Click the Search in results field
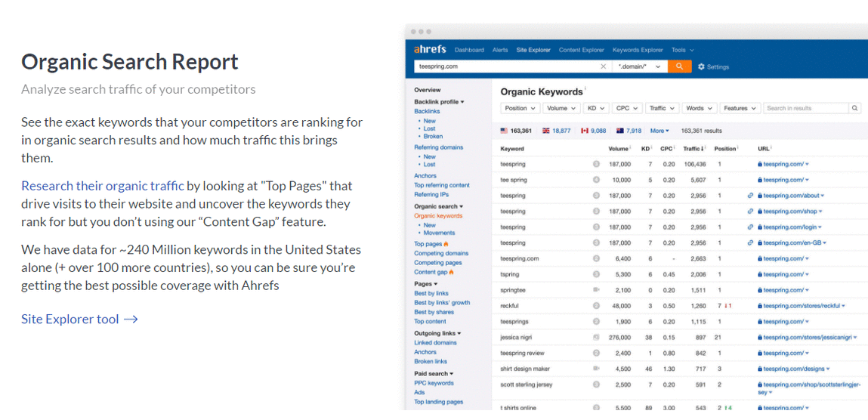 tap(806, 109)
